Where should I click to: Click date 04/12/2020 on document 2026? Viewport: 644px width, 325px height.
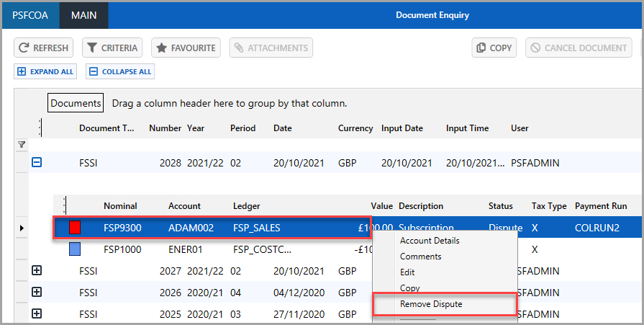pyautogui.click(x=299, y=293)
